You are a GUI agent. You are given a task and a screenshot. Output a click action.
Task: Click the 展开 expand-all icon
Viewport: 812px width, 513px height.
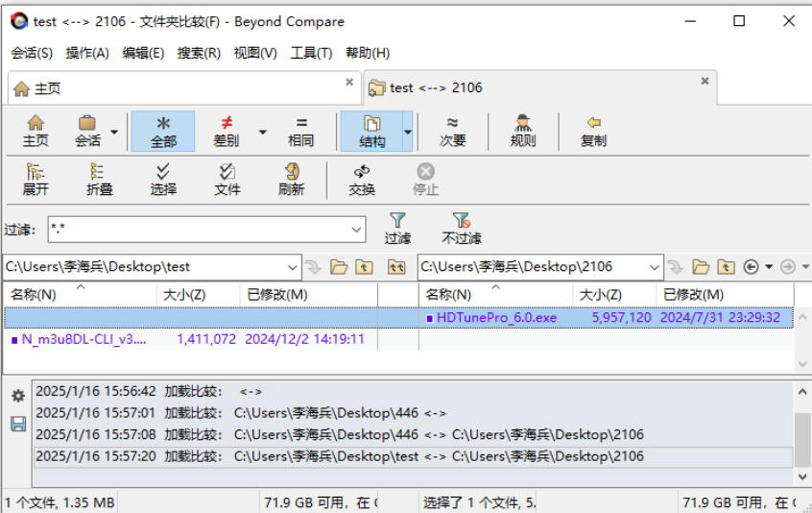(x=36, y=180)
